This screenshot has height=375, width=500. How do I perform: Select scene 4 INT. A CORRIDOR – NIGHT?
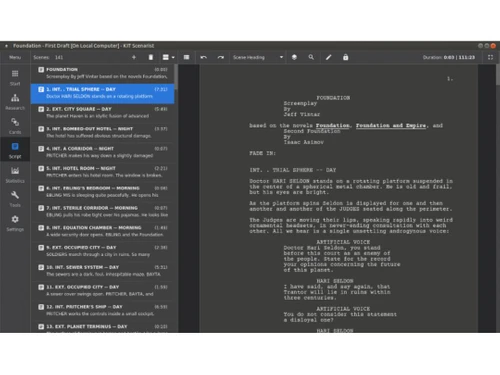[x=103, y=152]
